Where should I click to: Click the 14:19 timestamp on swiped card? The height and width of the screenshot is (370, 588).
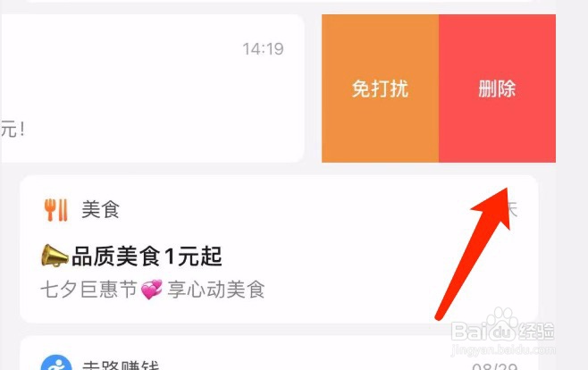point(264,49)
